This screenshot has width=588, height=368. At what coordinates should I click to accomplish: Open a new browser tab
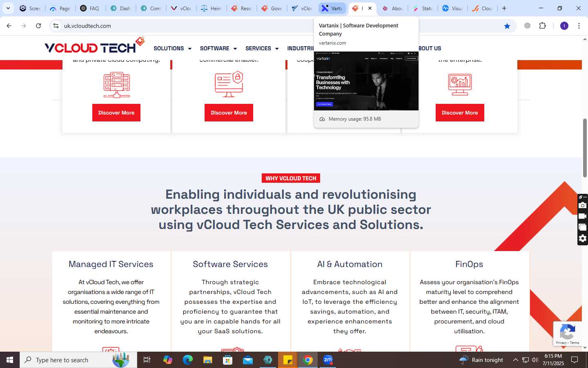coord(504,8)
